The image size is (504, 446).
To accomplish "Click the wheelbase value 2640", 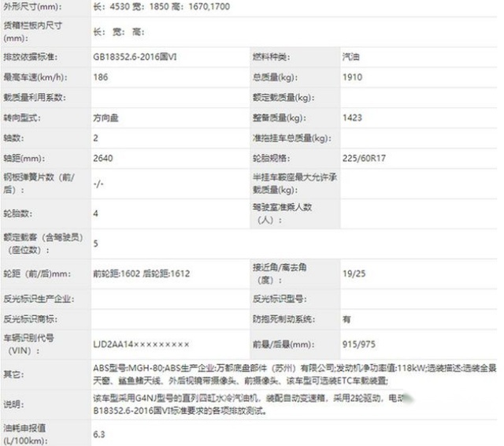I will [103, 158].
